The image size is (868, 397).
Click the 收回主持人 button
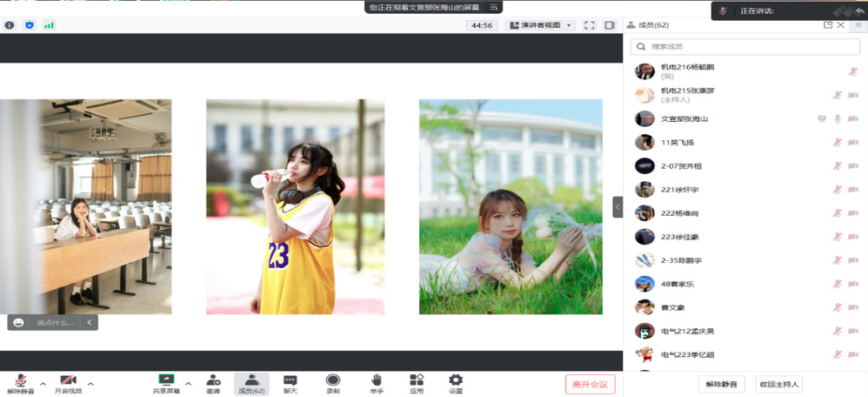(x=778, y=384)
